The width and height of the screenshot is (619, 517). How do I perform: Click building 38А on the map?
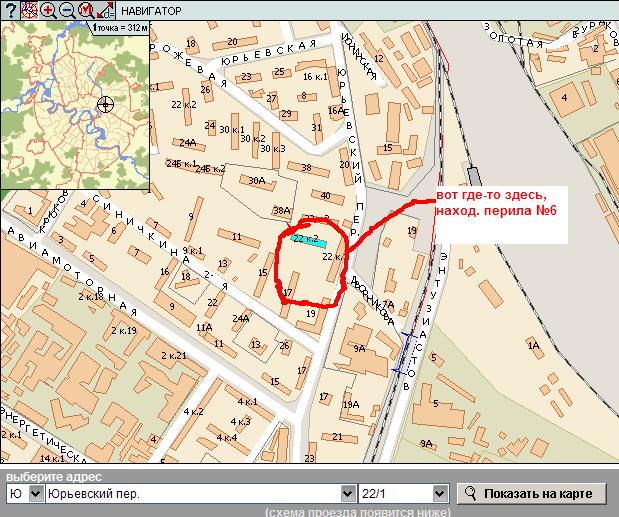click(x=282, y=211)
